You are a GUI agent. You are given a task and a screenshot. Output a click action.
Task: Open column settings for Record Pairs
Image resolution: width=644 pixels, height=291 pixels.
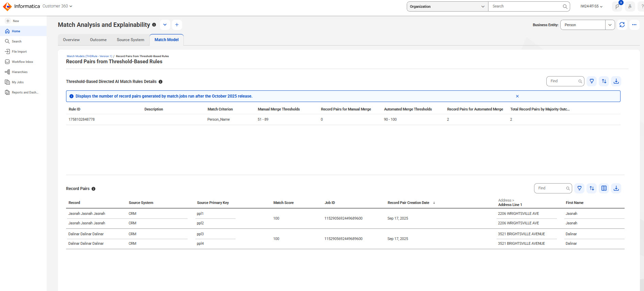click(x=604, y=188)
